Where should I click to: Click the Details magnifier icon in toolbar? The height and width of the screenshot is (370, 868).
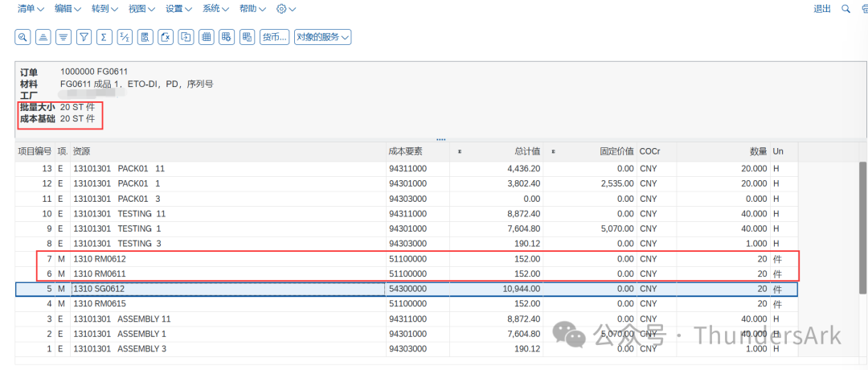coord(23,37)
